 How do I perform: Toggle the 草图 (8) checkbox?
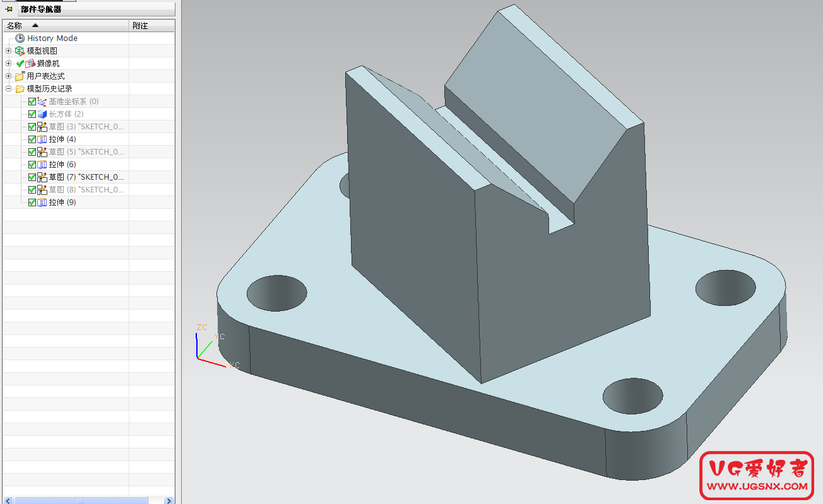(x=32, y=190)
